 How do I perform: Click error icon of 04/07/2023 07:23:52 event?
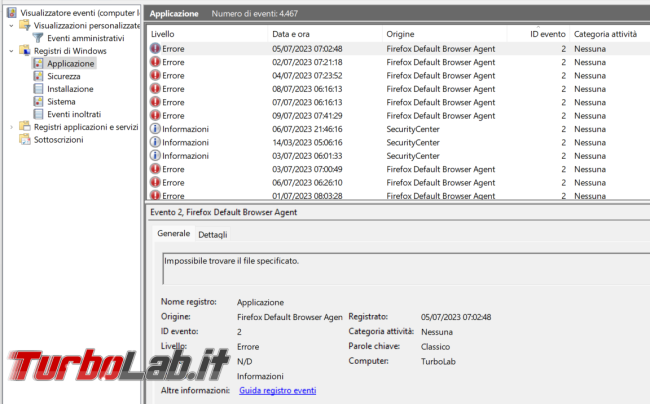[x=155, y=75]
